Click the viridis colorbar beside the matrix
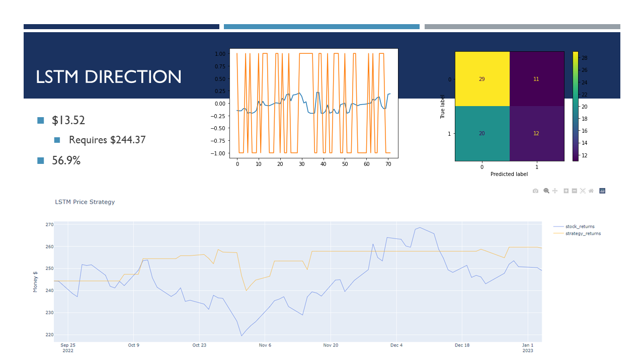This screenshot has height=362, width=644. coord(576,106)
